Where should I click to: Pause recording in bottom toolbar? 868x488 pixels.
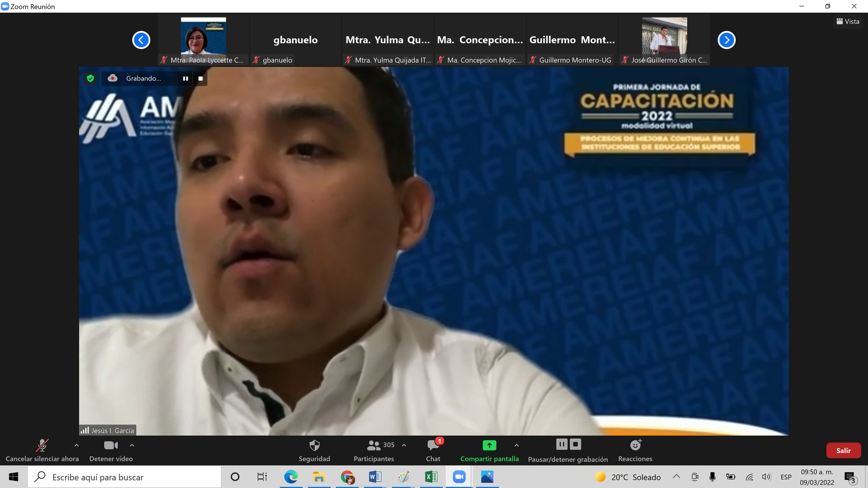562,444
